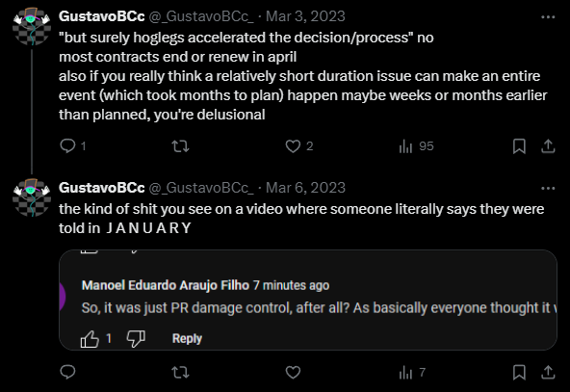Bookmark the Mar 3 tweet
570x392 pixels.
coord(519,146)
